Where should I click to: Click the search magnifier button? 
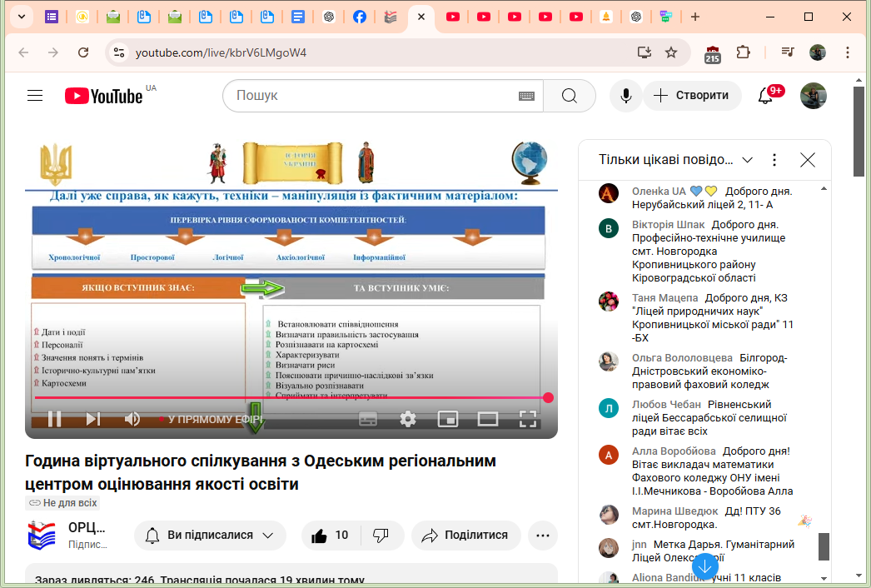click(569, 96)
